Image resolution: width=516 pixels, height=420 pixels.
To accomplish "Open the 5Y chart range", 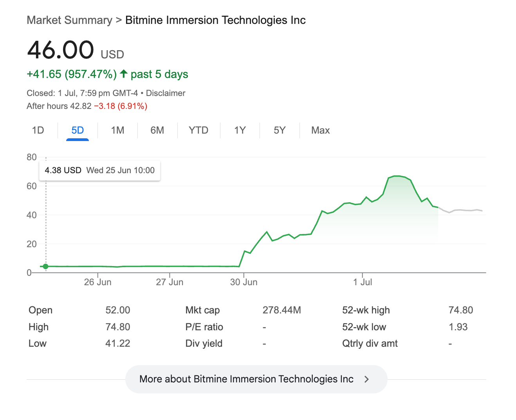I will point(280,130).
